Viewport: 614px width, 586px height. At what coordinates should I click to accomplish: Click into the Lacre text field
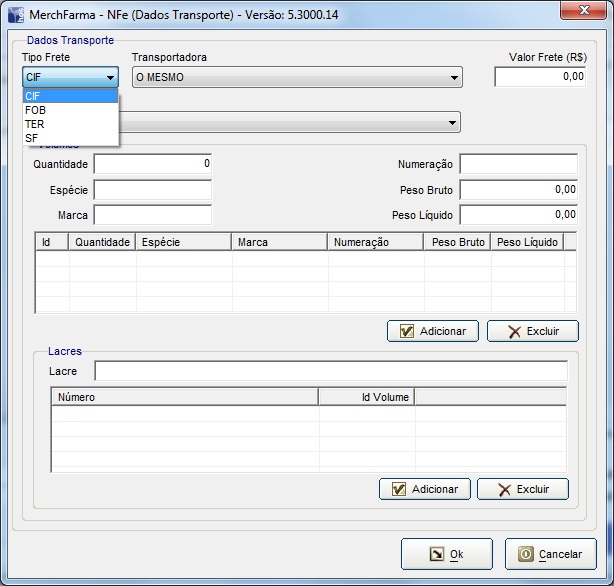330,371
